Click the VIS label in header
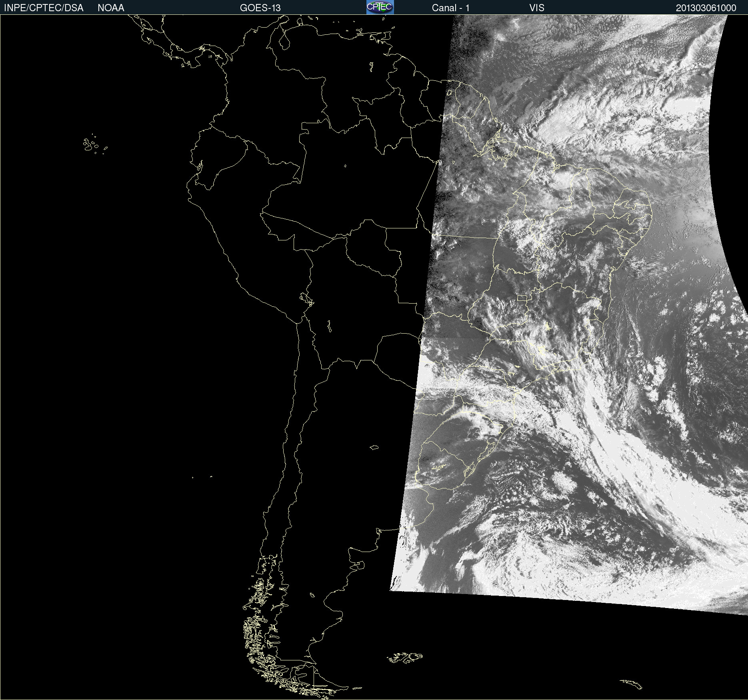This screenshot has height=700, width=748. (x=537, y=8)
